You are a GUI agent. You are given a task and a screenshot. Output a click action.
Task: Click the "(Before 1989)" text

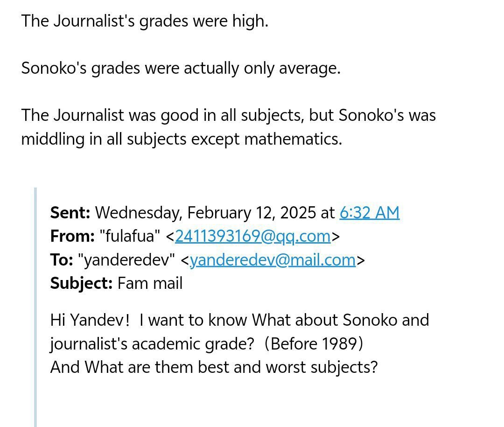coord(313,343)
